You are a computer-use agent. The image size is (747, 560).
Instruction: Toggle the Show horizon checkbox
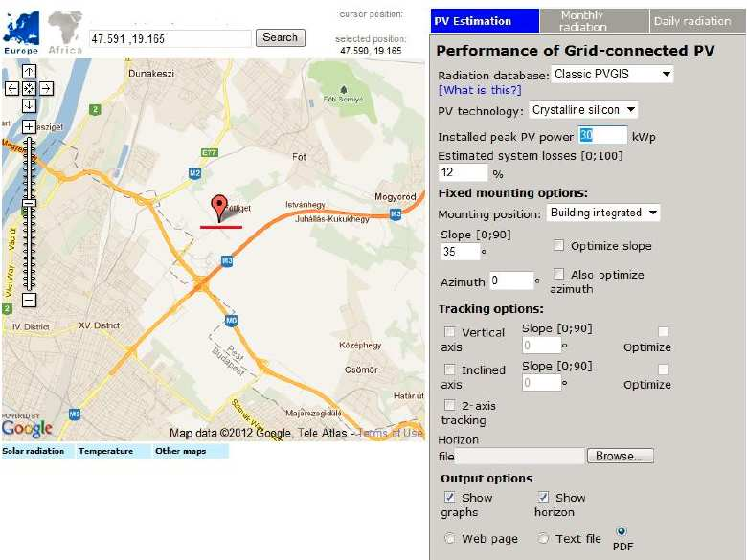pyautogui.click(x=543, y=497)
